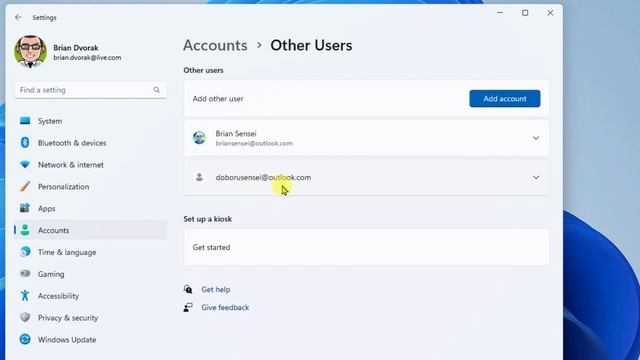Click the System monitor icon
Screen dimensions: 640x360
click(x=25, y=121)
